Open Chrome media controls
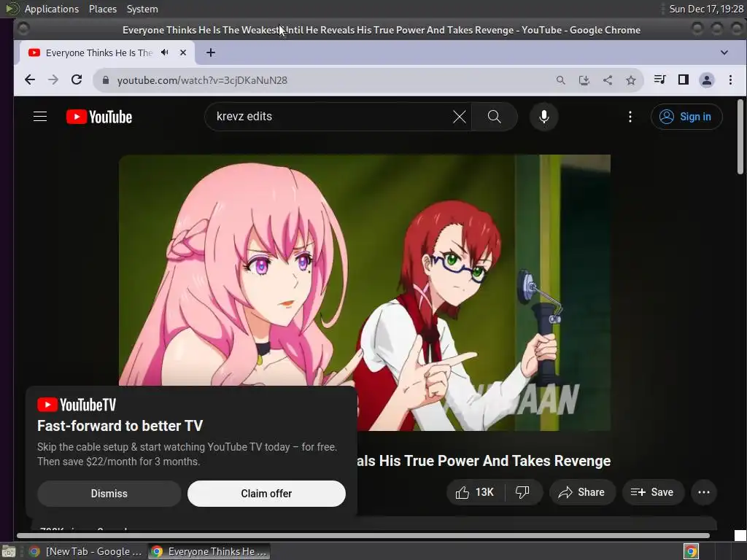This screenshot has width=747, height=560. tap(659, 79)
